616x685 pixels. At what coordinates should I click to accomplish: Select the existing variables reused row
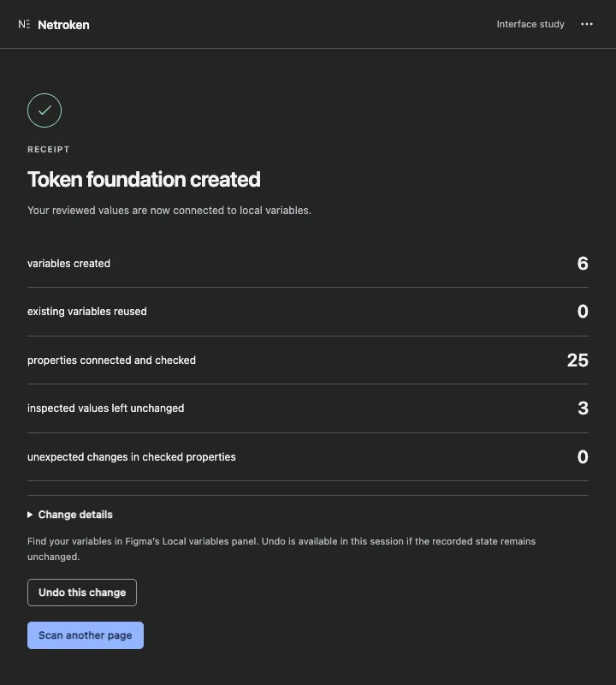click(x=308, y=312)
